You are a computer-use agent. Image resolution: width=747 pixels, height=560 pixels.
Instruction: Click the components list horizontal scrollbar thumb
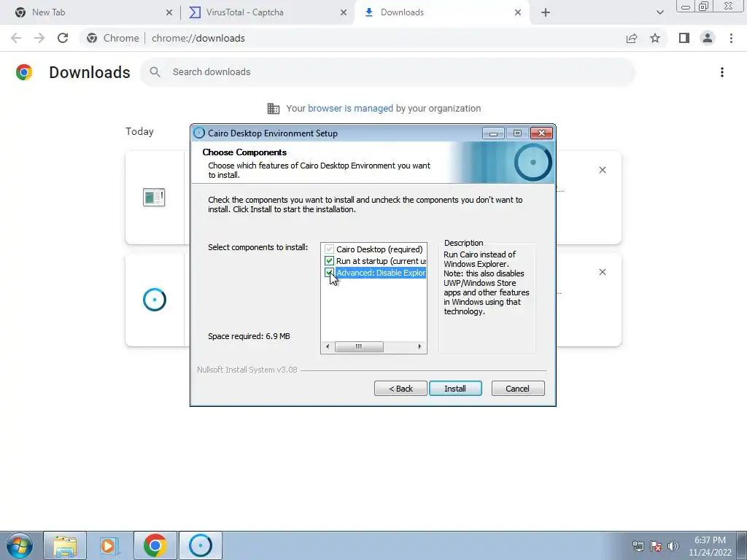tap(359, 346)
